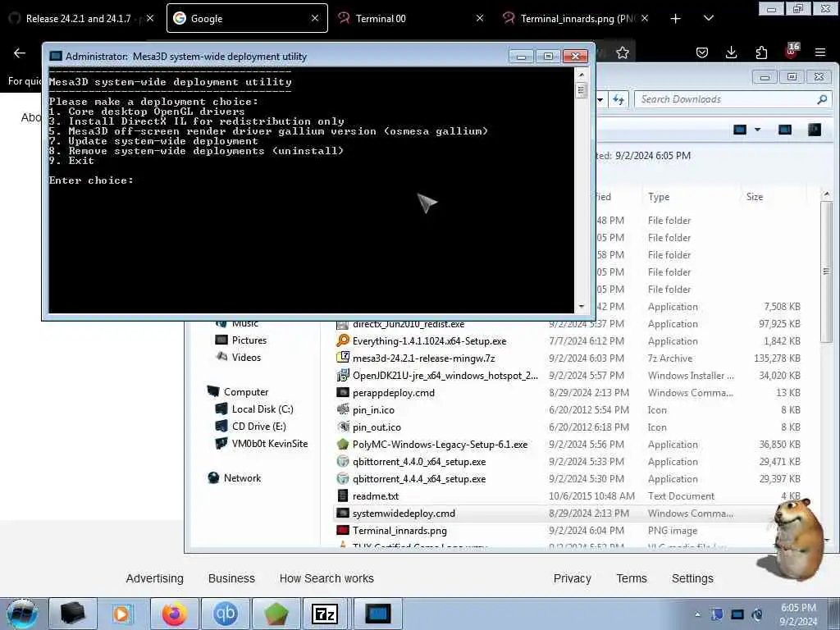
Task: Sort files by Size column
Action: pos(774,197)
